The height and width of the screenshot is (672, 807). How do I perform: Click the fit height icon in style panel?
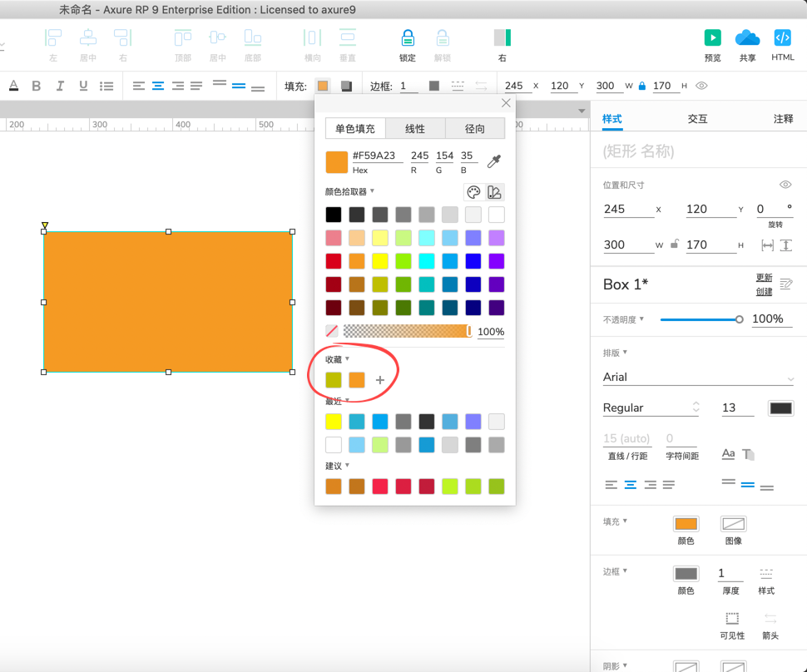[786, 245]
